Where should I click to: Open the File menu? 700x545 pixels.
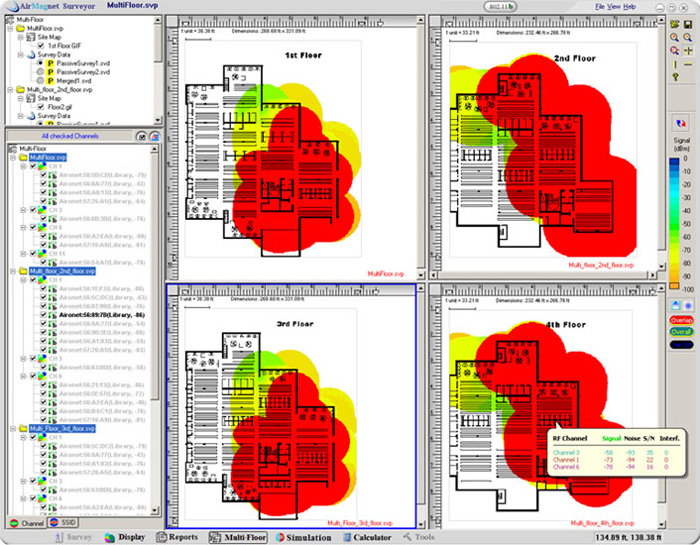click(599, 7)
